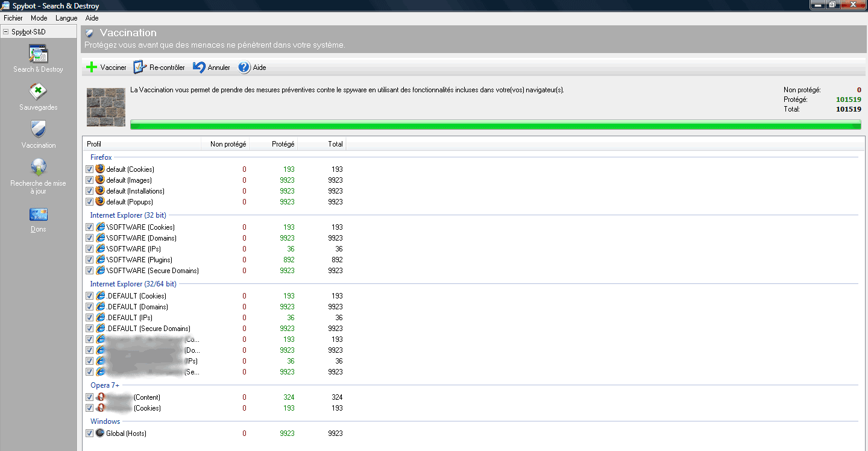Image resolution: width=868 pixels, height=451 pixels.
Task: Uncheck Opera (Cookies) row checkbox
Action: (89, 408)
